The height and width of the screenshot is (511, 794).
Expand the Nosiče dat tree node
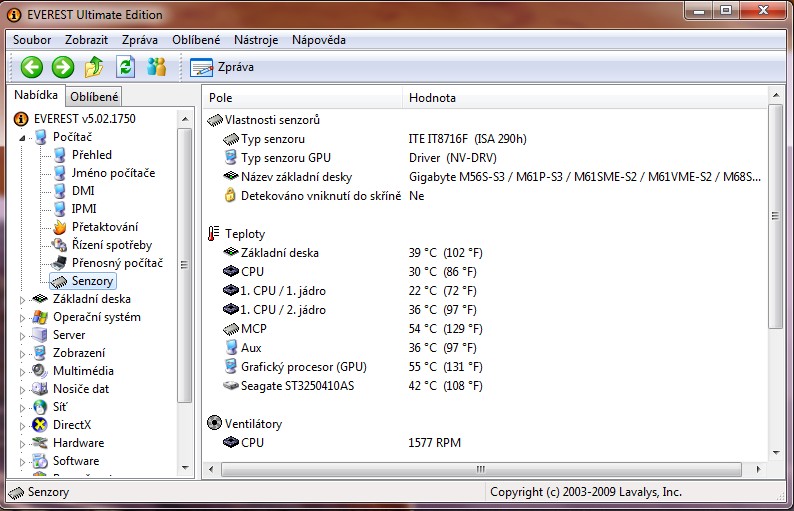coord(22,390)
